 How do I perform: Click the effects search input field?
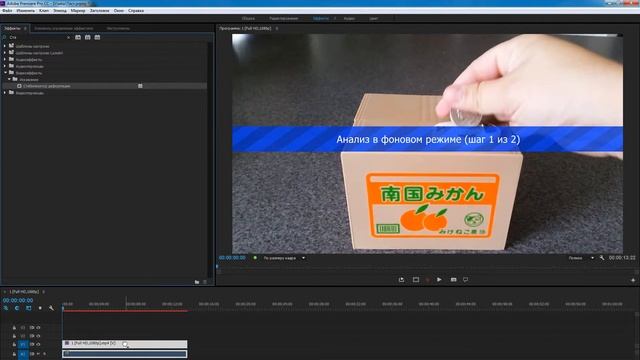(x=37, y=38)
